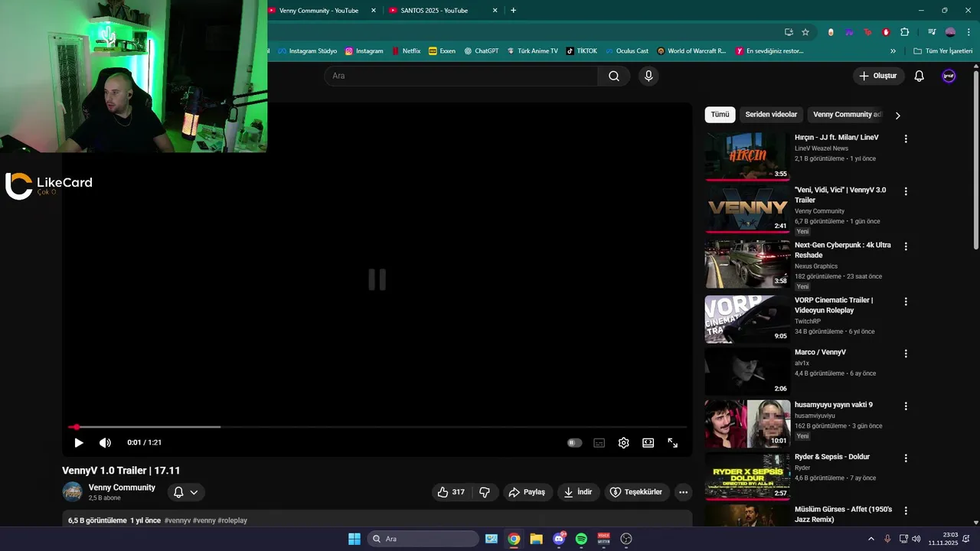Open the Chrome three-dot menu

[969, 32]
